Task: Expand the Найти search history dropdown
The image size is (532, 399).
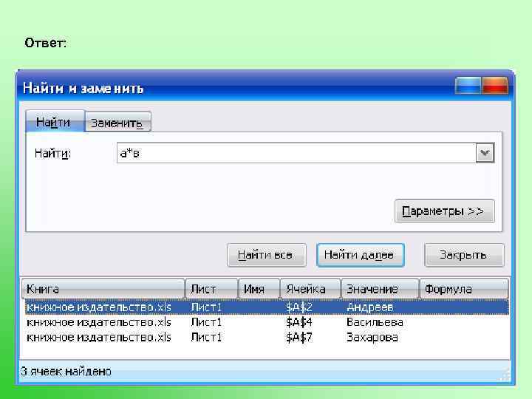Action: [x=485, y=153]
